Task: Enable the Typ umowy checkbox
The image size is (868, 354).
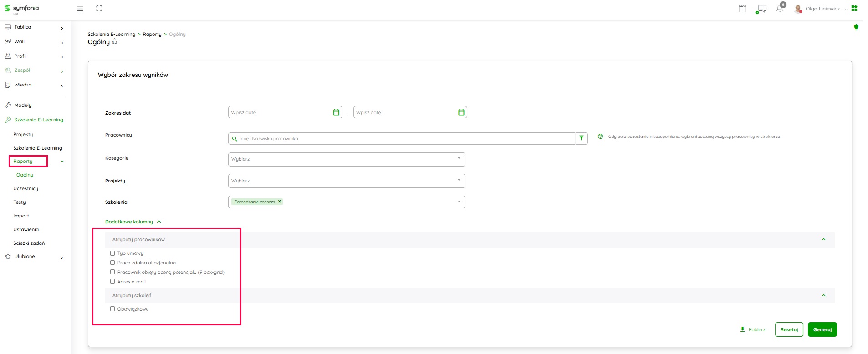Action: pyautogui.click(x=112, y=253)
